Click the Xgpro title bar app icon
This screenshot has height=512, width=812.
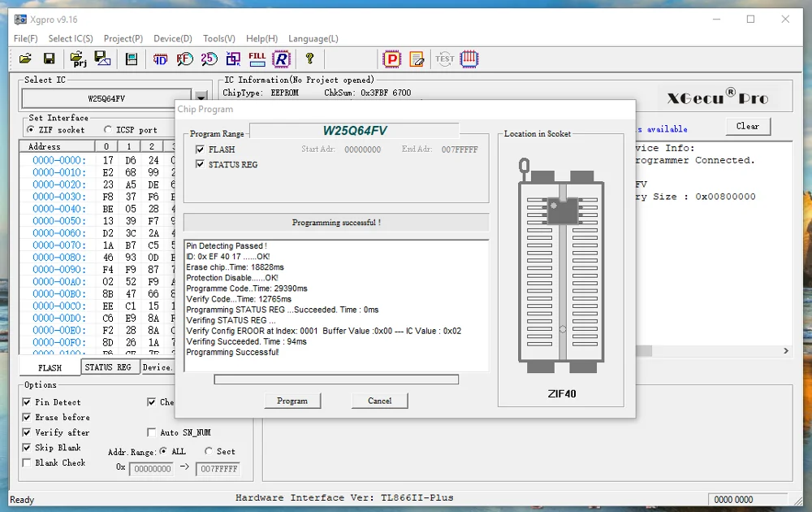[x=20, y=20]
